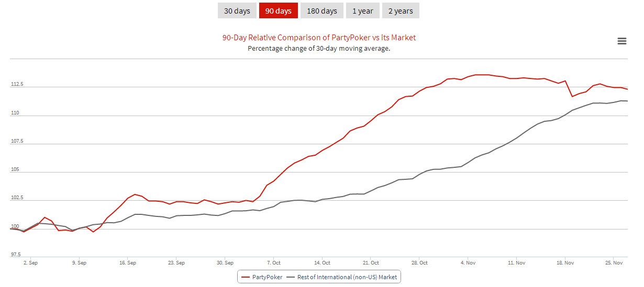The image size is (644, 287).
Task: Select the 90 days range tab
Action: pos(279,10)
